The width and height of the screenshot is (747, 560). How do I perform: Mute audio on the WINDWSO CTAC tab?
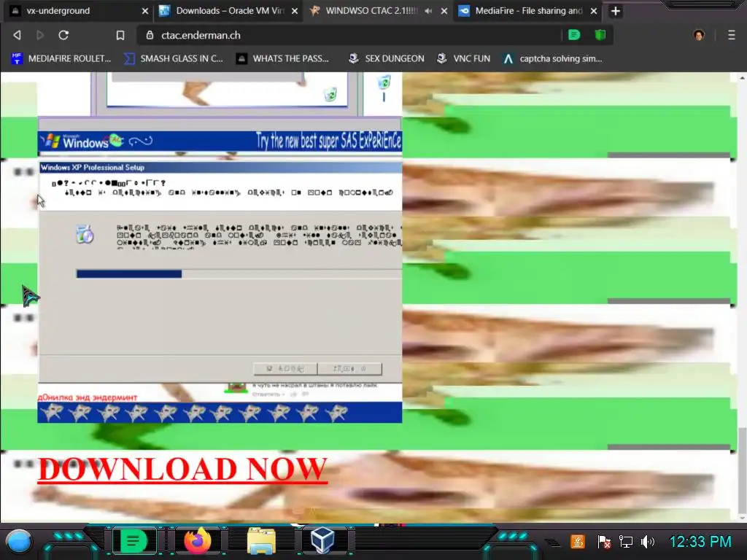click(428, 11)
